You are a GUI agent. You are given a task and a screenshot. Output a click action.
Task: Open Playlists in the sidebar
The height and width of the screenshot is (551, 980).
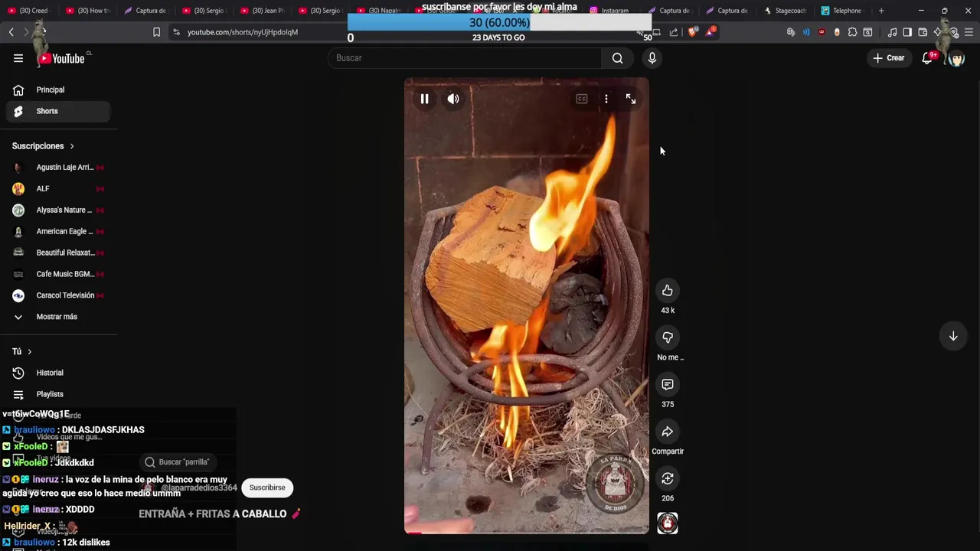(58, 394)
